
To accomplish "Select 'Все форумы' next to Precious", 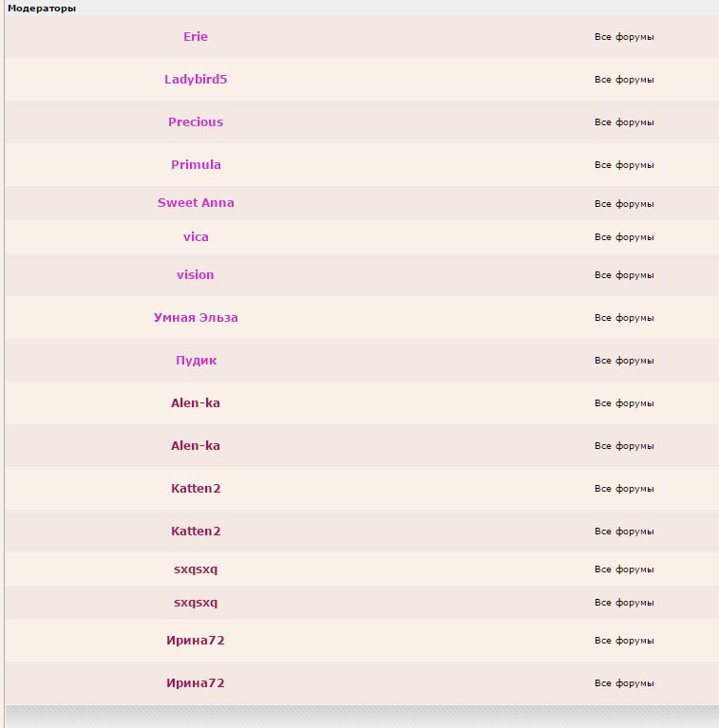I will (624, 122).
